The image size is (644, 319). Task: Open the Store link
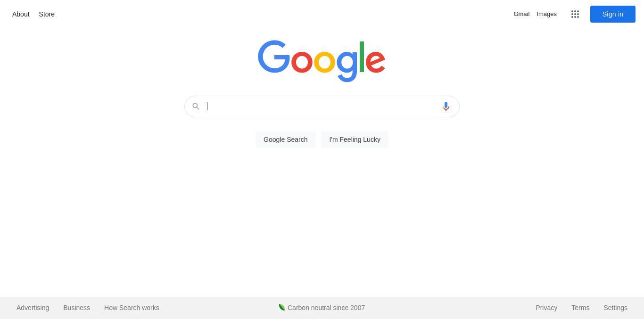pyautogui.click(x=47, y=14)
